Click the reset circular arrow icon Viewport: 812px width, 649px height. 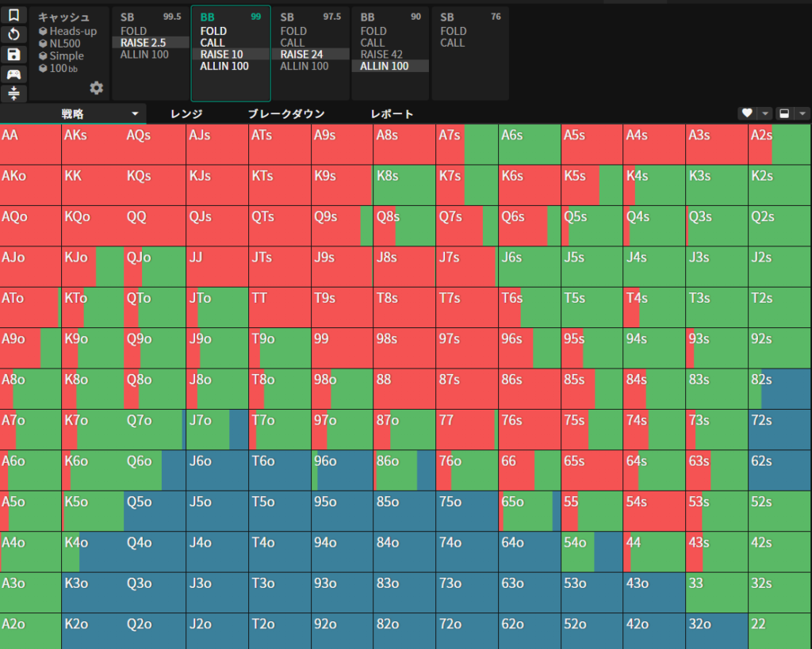click(13, 35)
